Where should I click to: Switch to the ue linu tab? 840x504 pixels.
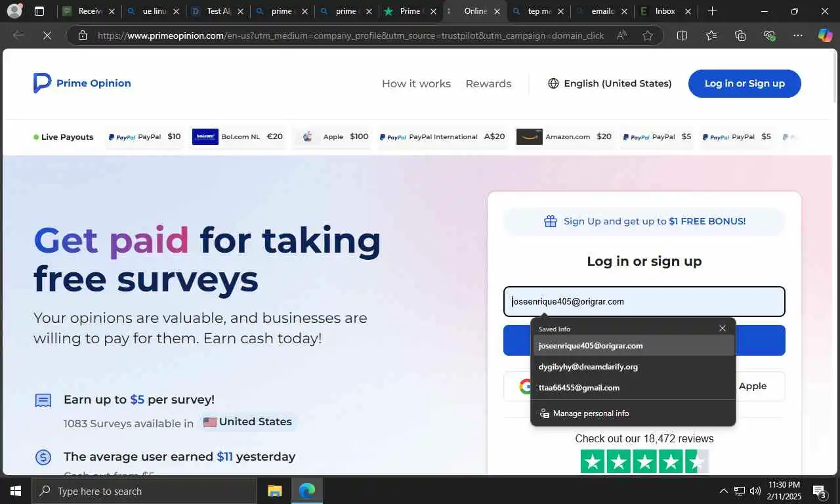152,11
